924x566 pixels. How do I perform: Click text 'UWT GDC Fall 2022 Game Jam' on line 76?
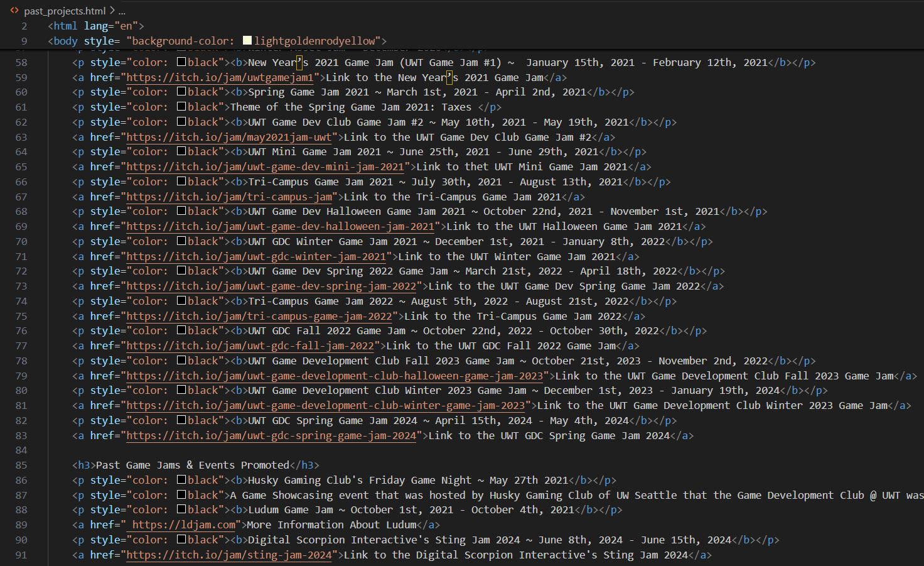(x=326, y=331)
